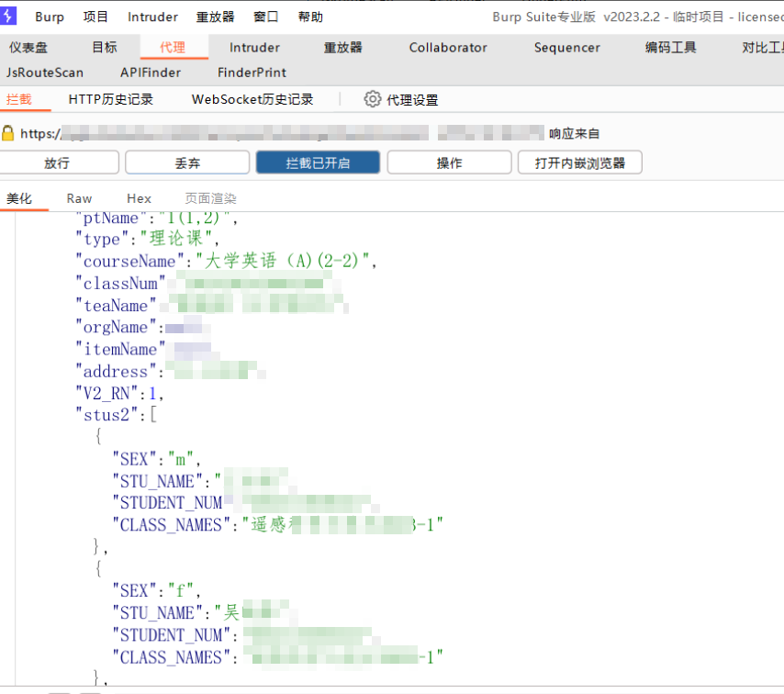
Task: Click the "itemName" key text
Action: [x=120, y=349]
